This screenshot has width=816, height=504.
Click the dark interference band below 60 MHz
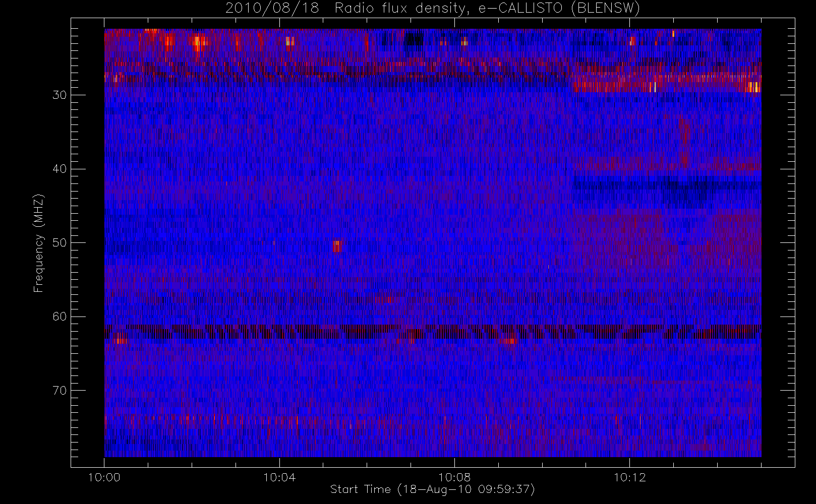[x=433, y=331]
